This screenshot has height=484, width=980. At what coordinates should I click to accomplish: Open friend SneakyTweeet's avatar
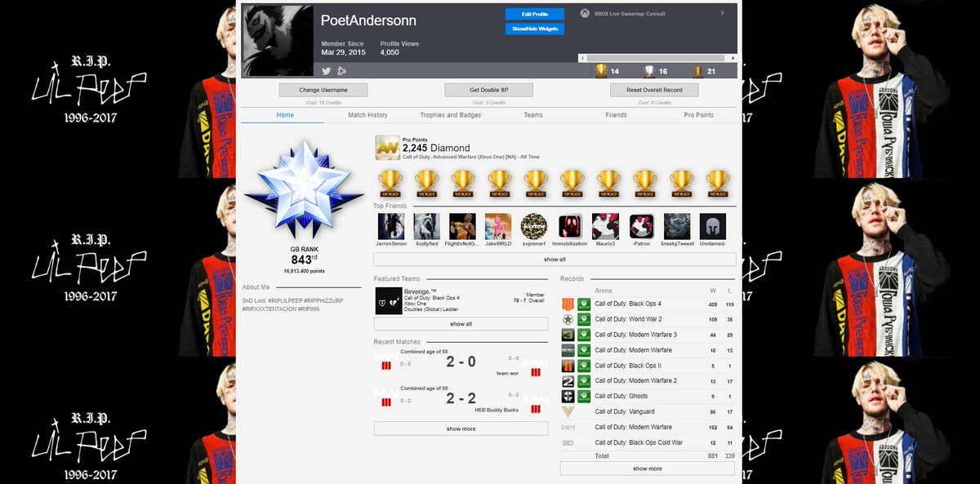coord(677,226)
